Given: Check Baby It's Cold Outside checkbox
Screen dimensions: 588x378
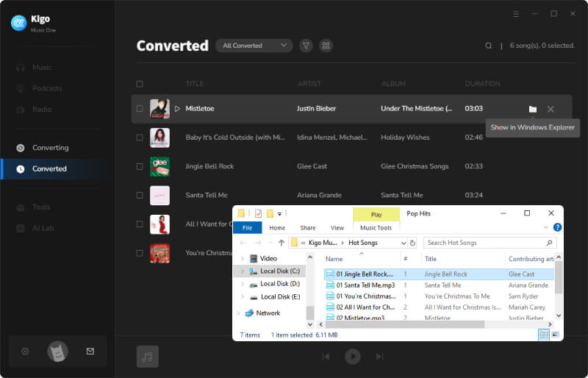Looking at the screenshot, I should click(x=140, y=138).
